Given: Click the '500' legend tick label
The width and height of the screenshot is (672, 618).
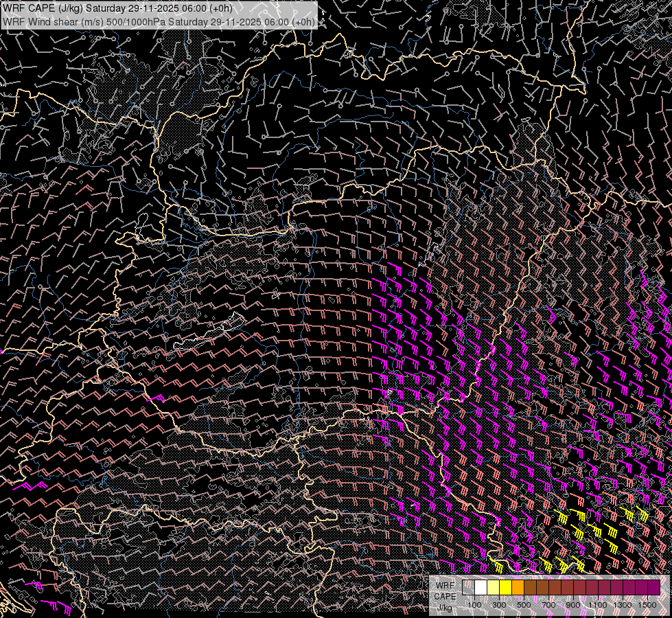Looking at the screenshot, I should tap(524, 605).
